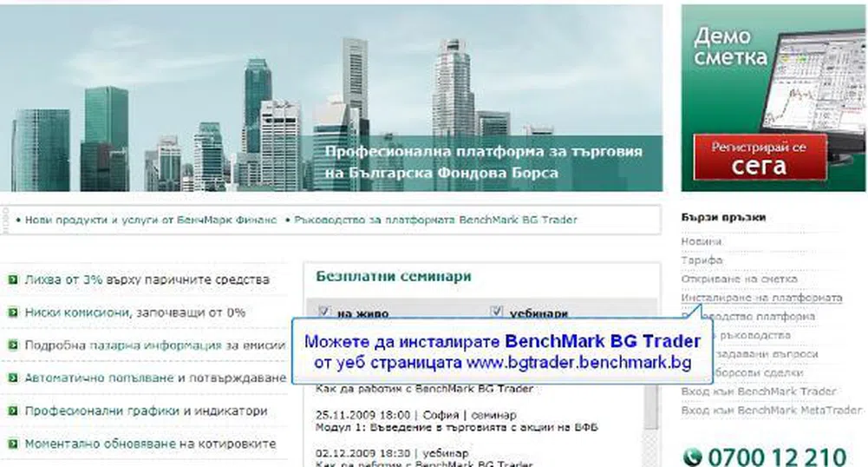Click the seminar list vertical scrollbar
The width and height of the screenshot is (868, 467).
651,425
